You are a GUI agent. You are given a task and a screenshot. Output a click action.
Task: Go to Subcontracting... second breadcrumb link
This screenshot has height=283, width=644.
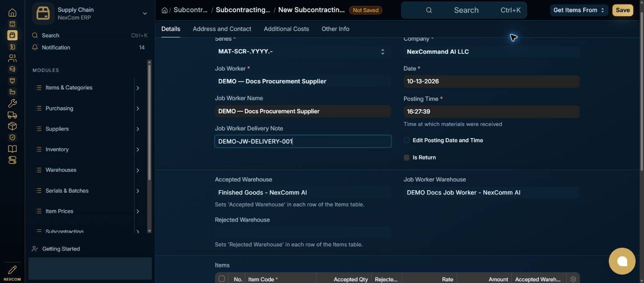pos(243,10)
